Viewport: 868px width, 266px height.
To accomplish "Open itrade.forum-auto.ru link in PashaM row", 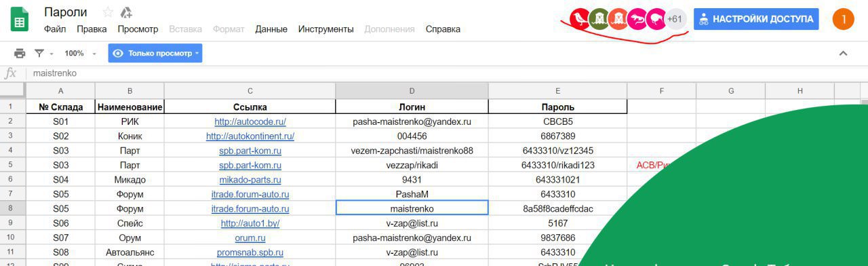I will point(250,194).
